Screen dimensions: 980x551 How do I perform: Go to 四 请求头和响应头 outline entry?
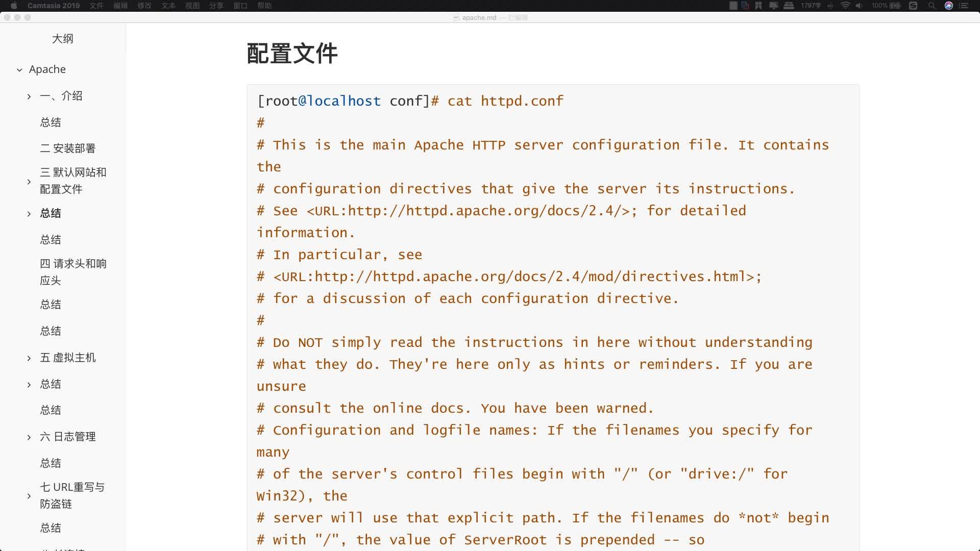(x=73, y=272)
